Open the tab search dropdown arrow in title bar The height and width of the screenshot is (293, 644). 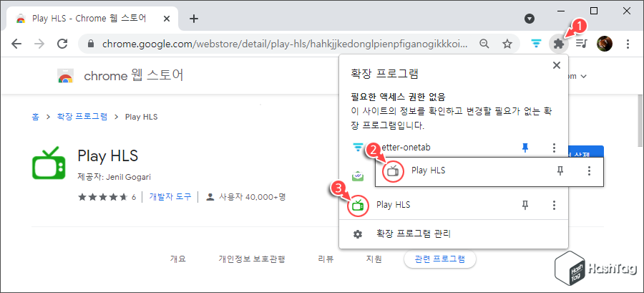[530, 19]
